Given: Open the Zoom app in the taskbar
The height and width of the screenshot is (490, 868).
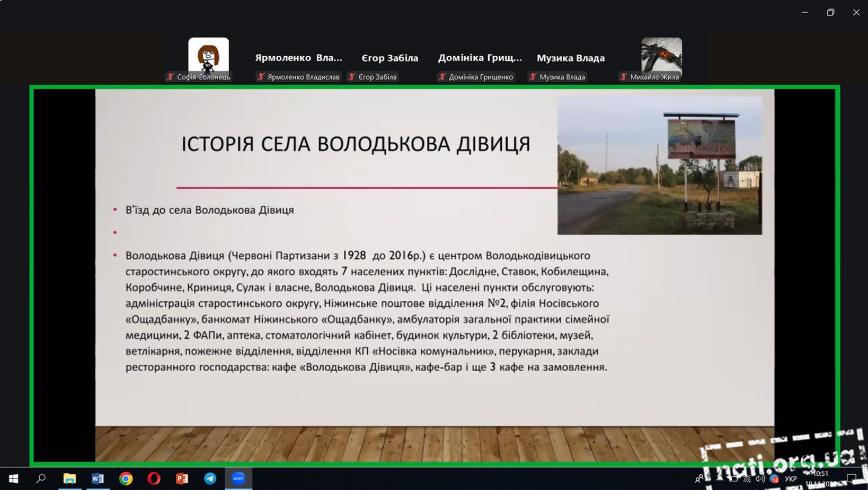Looking at the screenshot, I should tap(238, 478).
